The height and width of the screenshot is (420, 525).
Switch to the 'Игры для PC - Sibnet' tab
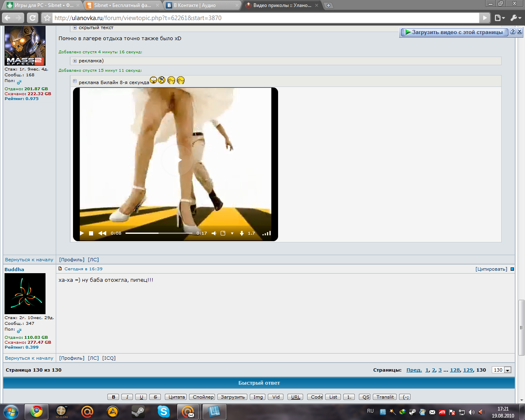(41, 5)
